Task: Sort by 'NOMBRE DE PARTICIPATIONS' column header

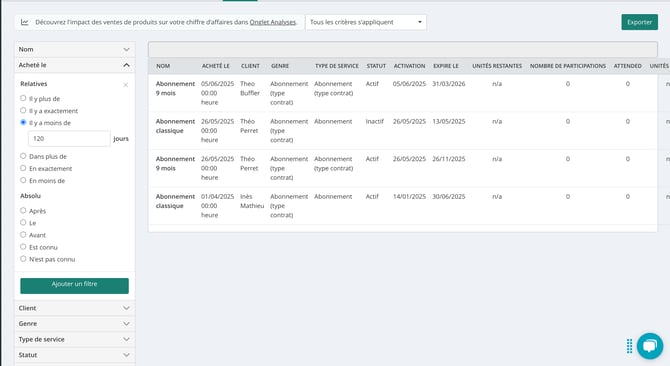Action: pyautogui.click(x=568, y=66)
